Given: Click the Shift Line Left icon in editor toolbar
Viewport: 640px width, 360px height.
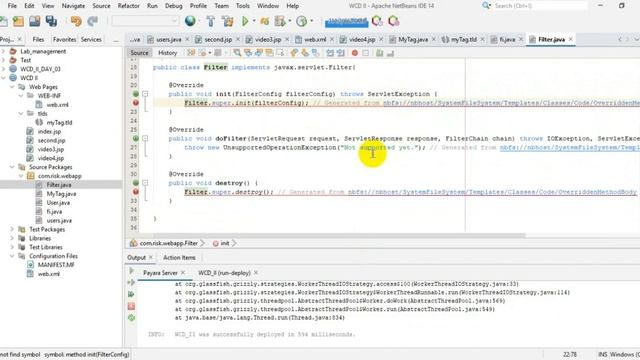Looking at the screenshot, I should [330, 53].
